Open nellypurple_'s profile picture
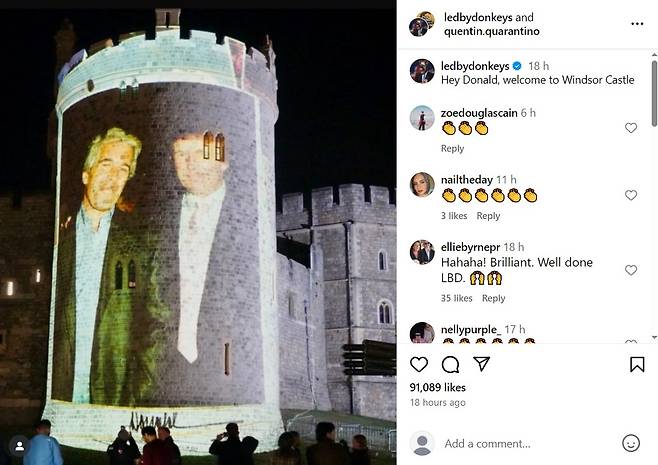The width and height of the screenshot is (658, 465). point(422,333)
